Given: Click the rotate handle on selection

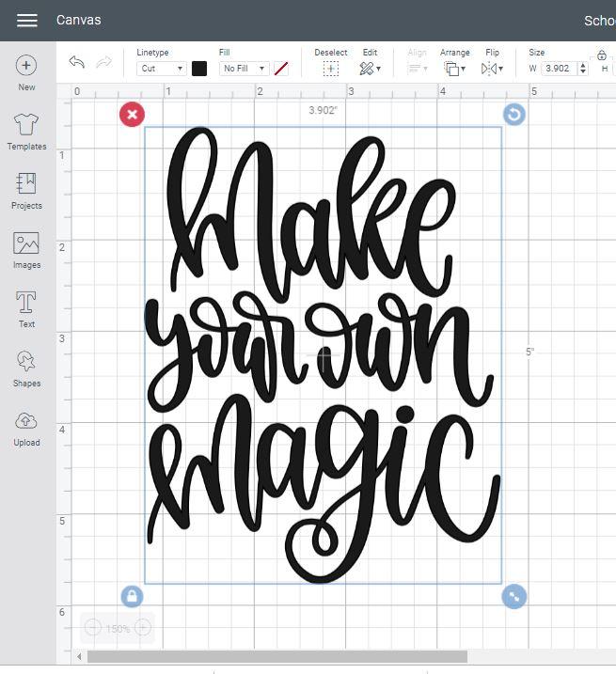Looking at the screenshot, I should pyautogui.click(x=514, y=115).
